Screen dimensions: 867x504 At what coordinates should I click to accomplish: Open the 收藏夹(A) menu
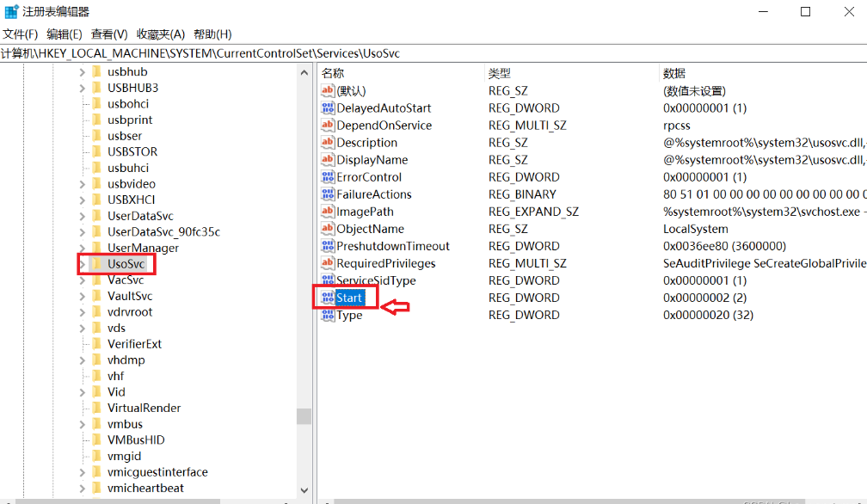pyautogui.click(x=161, y=34)
